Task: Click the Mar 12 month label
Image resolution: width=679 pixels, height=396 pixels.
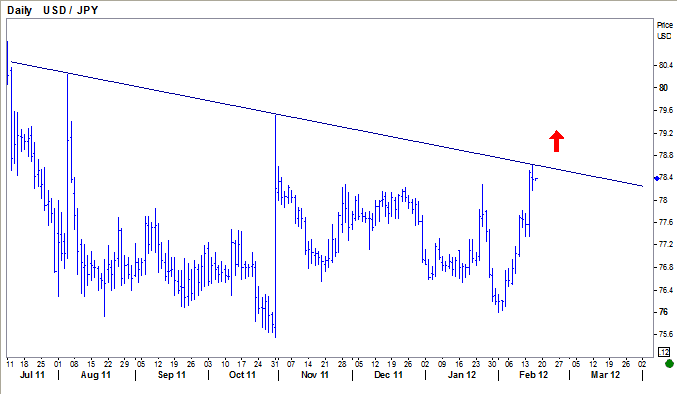Action: click(x=605, y=374)
